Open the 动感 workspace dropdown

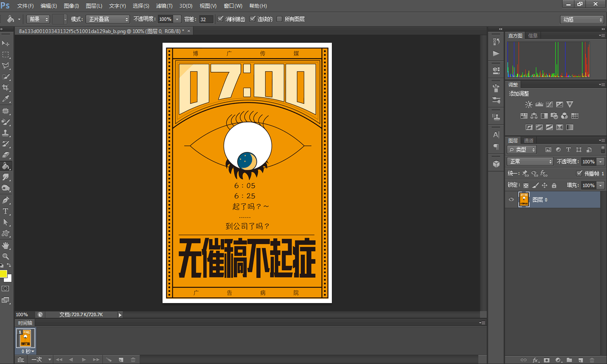582,19
